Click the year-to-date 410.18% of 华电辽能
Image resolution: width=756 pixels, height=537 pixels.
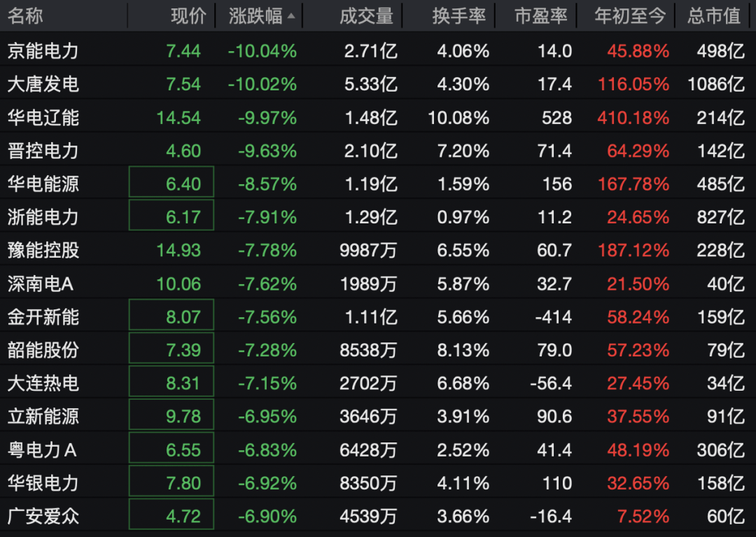pos(633,118)
